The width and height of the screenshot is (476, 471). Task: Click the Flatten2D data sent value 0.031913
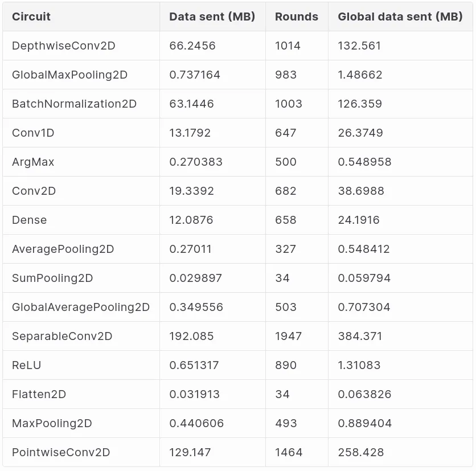coord(194,394)
